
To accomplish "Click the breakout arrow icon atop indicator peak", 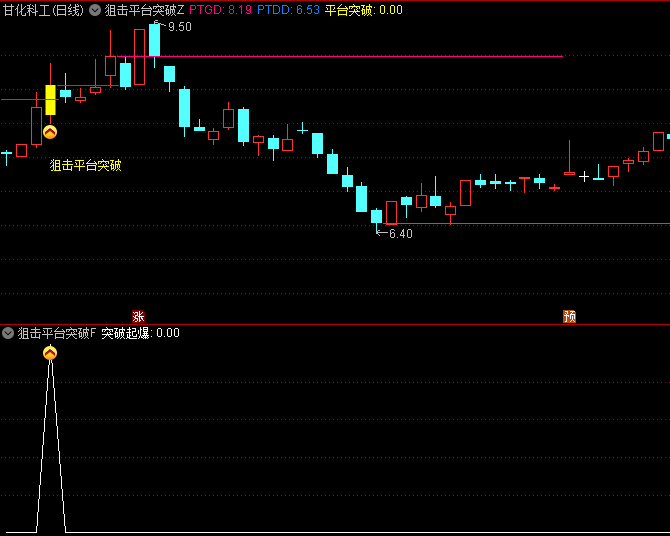I will coord(50,353).
